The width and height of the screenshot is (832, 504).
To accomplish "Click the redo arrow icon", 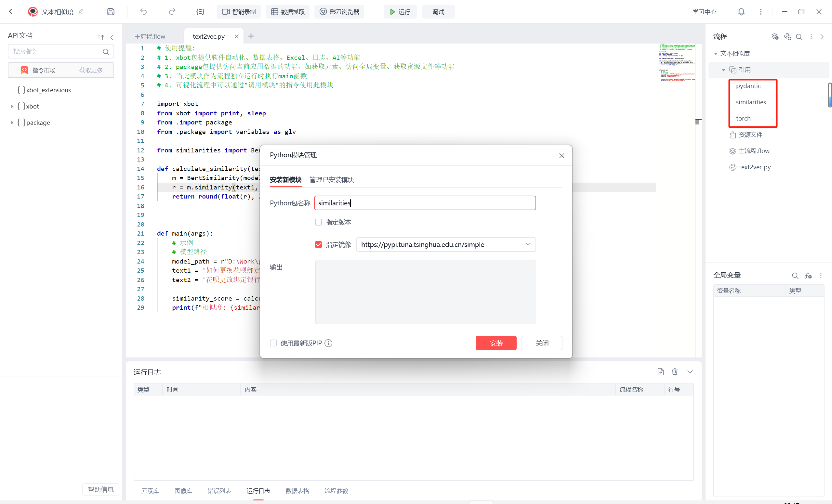I will (x=172, y=12).
